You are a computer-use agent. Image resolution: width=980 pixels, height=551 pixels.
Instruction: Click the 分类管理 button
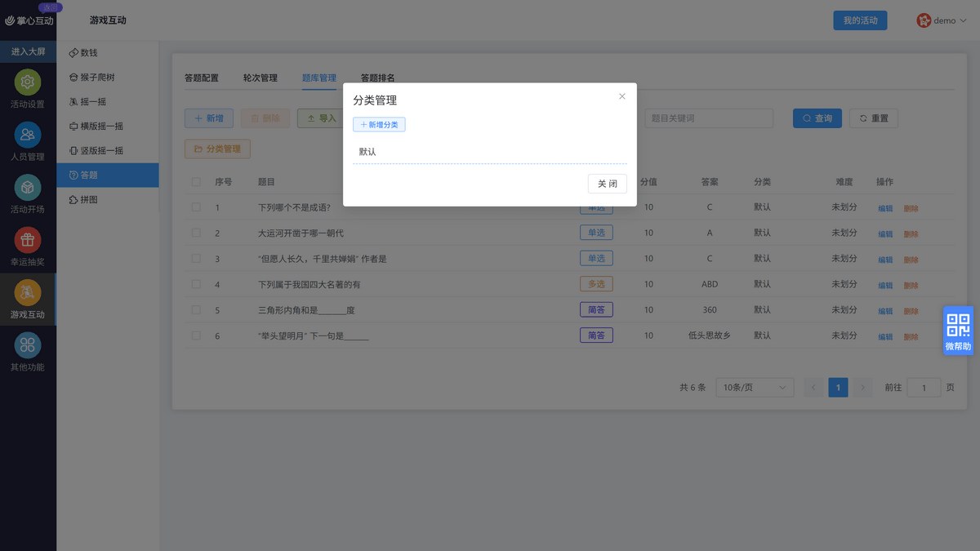(x=217, y=149)
